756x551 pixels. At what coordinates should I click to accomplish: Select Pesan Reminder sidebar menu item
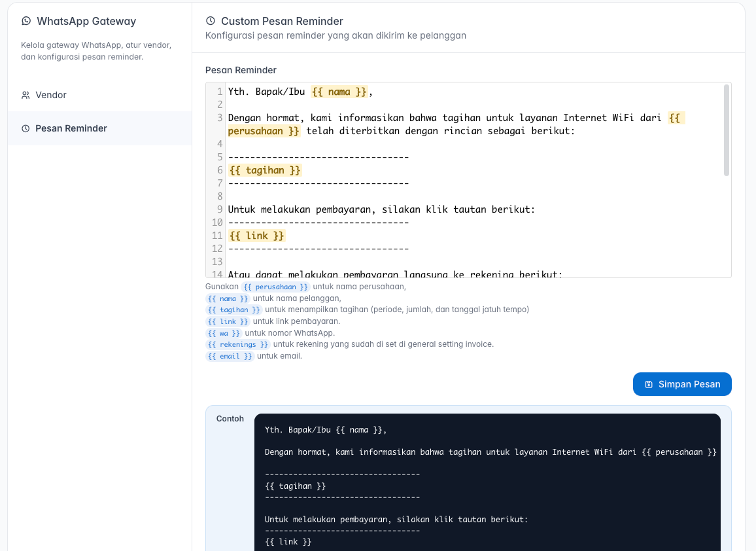point(71,129)
